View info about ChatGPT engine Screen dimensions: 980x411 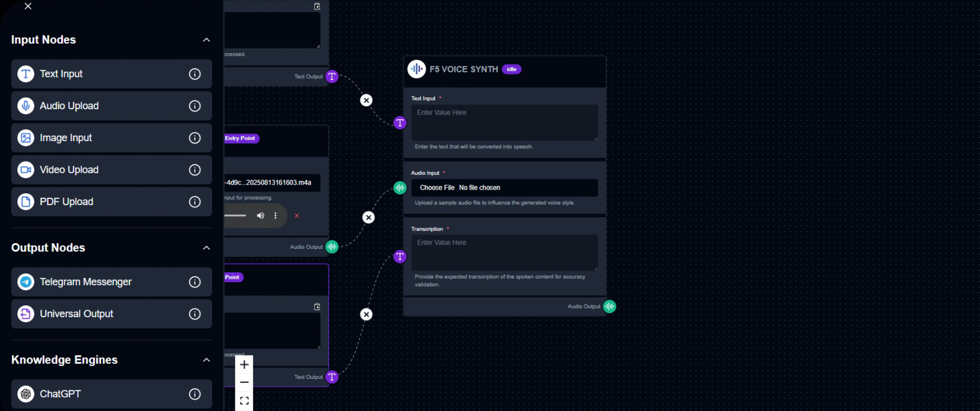click(194, 394)
